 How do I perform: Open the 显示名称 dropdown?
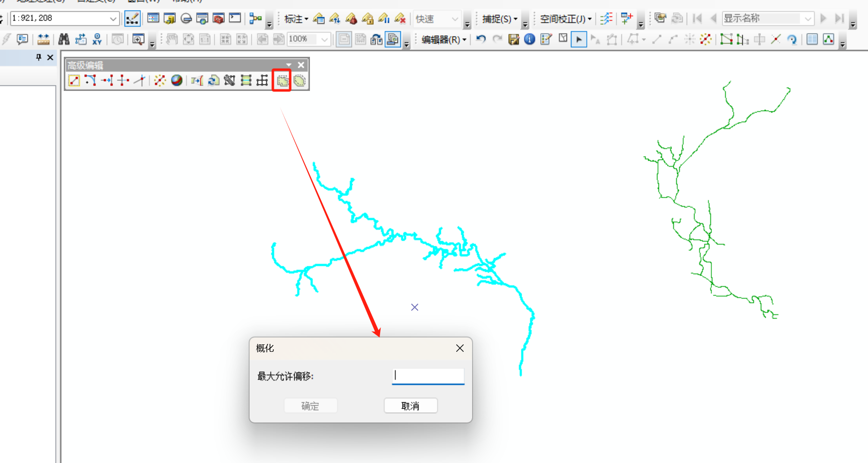click(808, 19)
